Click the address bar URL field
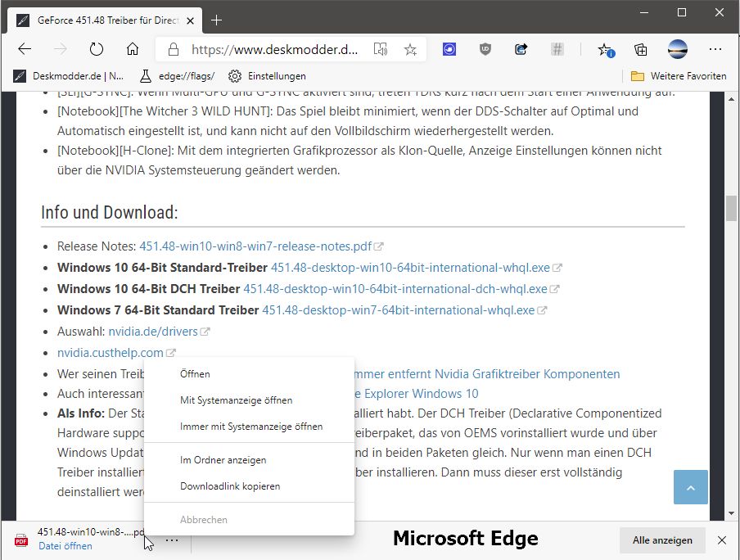The height and width of the screenshot is (560, 740). pyautogui.click(x=274, y=50)
